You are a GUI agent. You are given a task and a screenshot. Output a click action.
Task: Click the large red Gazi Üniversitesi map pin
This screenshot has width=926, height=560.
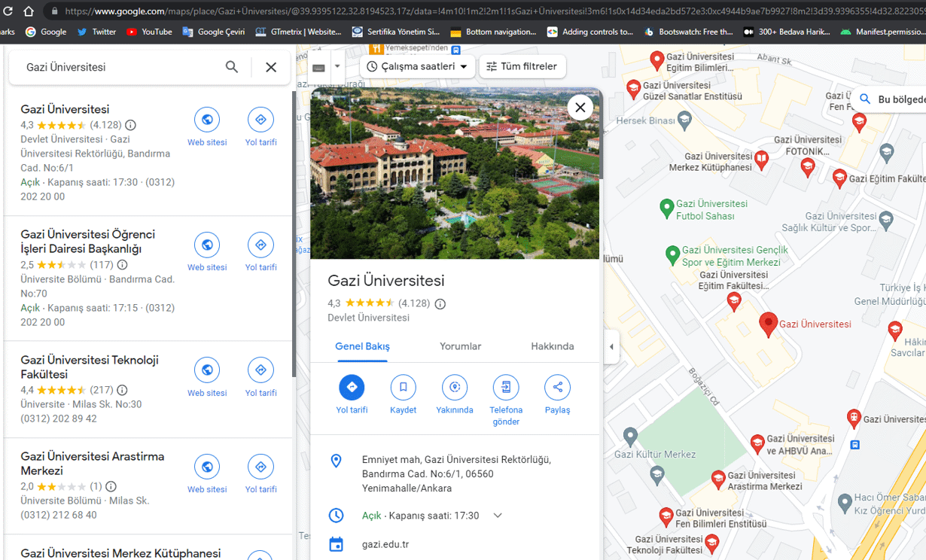click(x=768, y=324)
